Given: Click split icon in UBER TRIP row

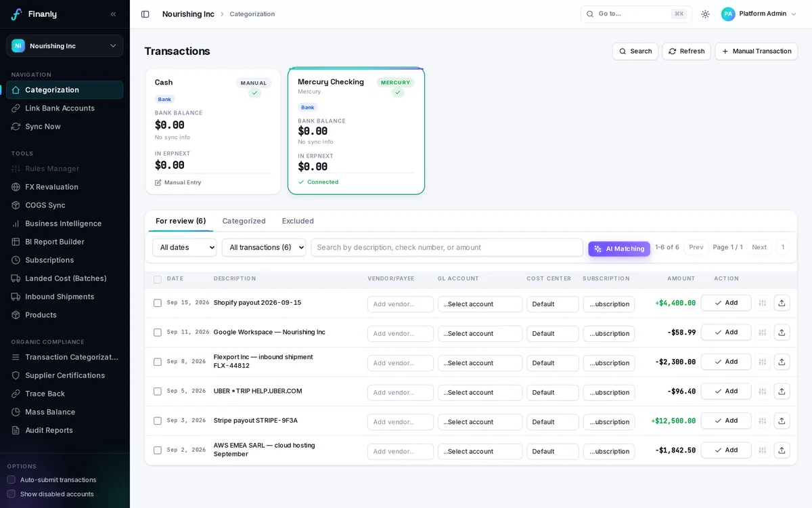Looking at the screenshot, I should click(763, 391).
